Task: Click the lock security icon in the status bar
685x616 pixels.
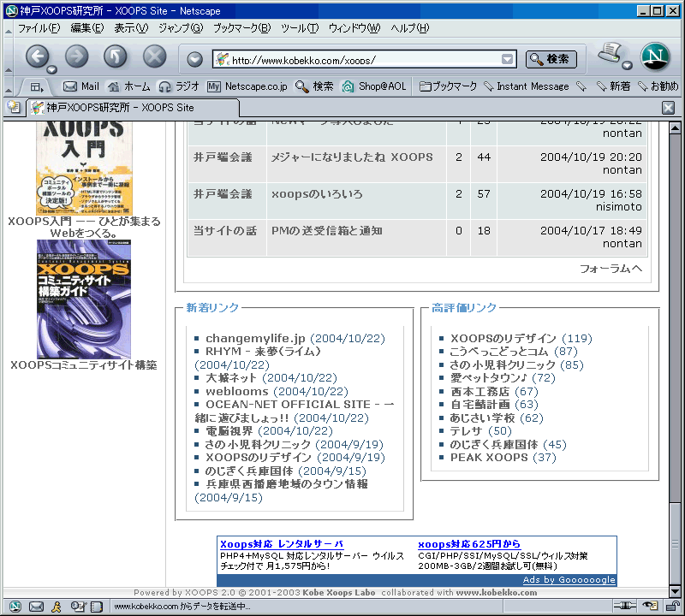Action: 672,606
